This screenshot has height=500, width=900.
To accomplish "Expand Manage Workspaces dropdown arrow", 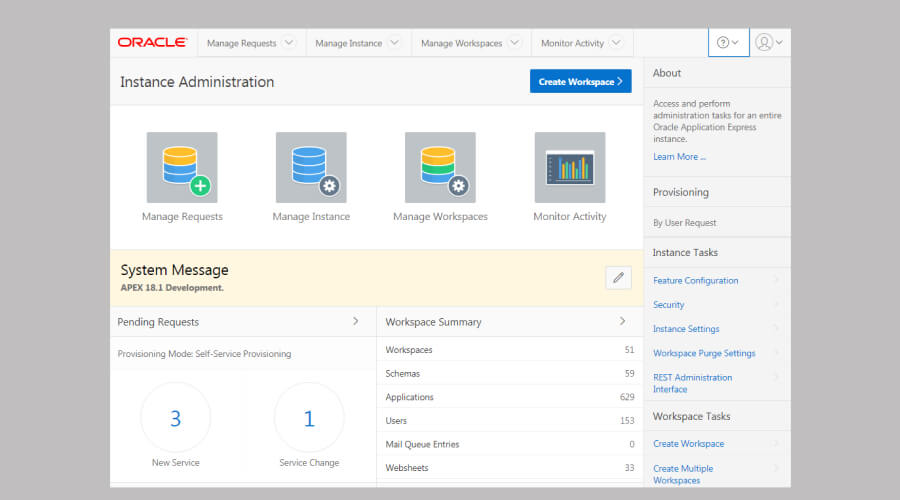I will pos(515,42).
